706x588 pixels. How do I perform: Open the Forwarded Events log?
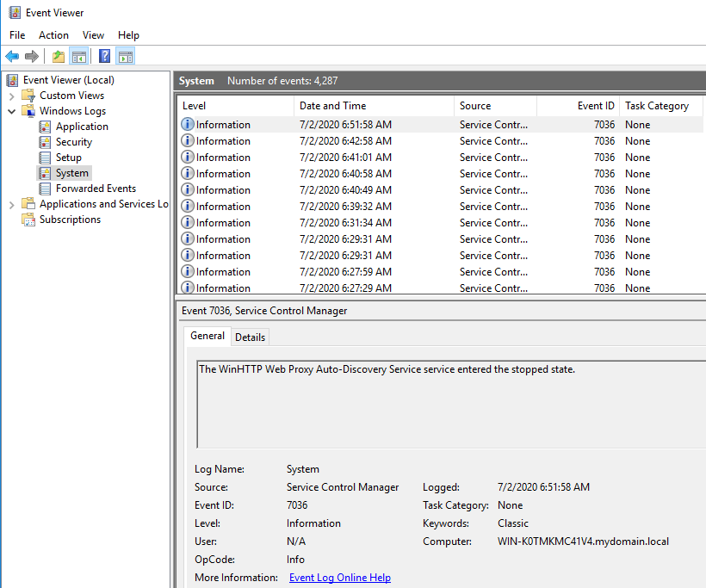click(96, 189)
